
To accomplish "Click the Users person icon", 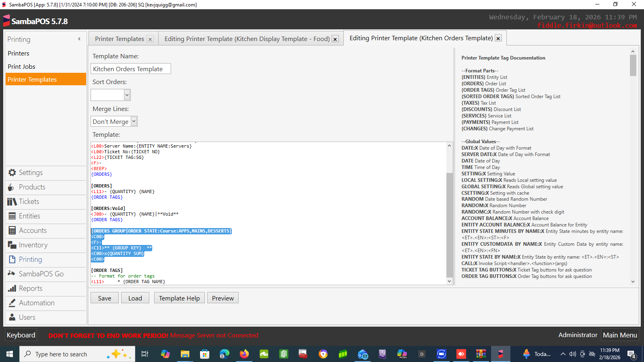I will point(12,317).
